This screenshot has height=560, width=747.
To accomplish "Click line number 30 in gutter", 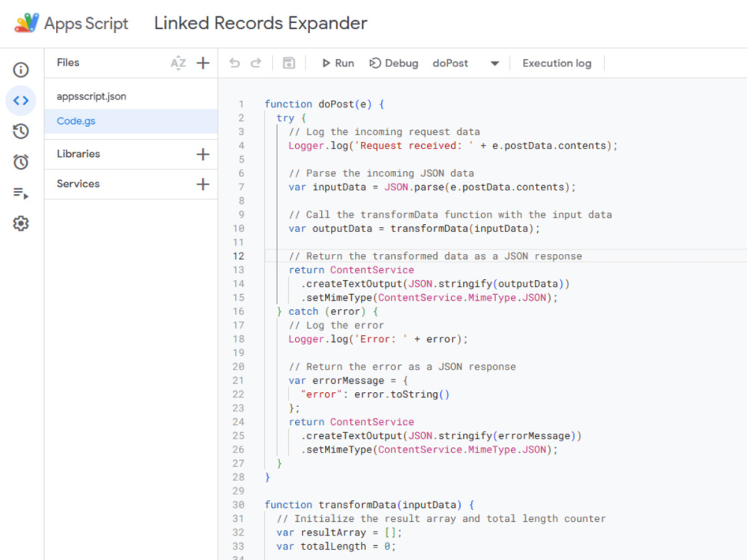I will tap(238, 505).
